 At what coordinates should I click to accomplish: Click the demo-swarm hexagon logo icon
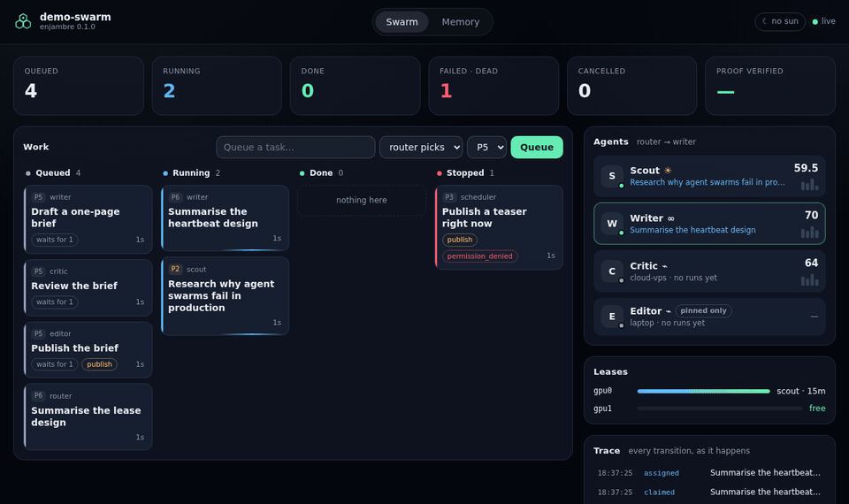(23, 21)
